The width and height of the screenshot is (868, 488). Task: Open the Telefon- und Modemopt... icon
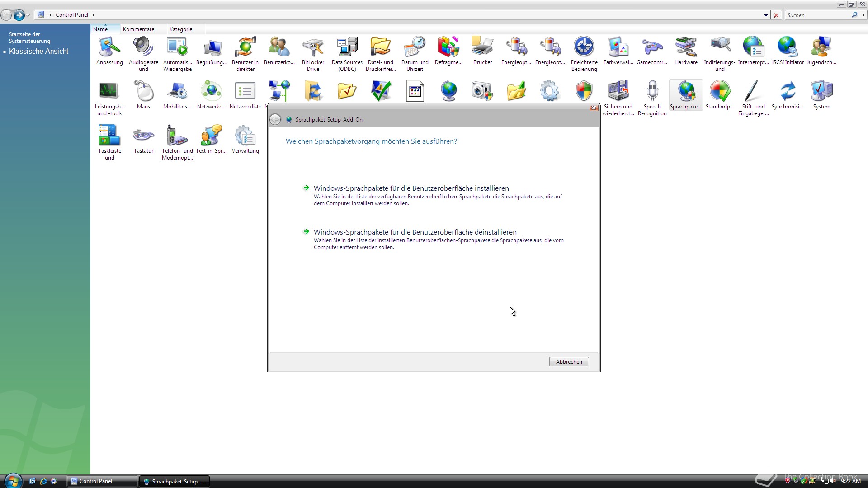177,143
